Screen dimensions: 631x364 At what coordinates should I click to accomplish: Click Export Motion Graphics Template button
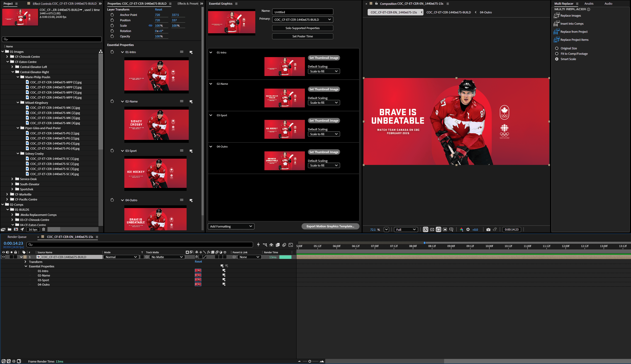[330, 226]
